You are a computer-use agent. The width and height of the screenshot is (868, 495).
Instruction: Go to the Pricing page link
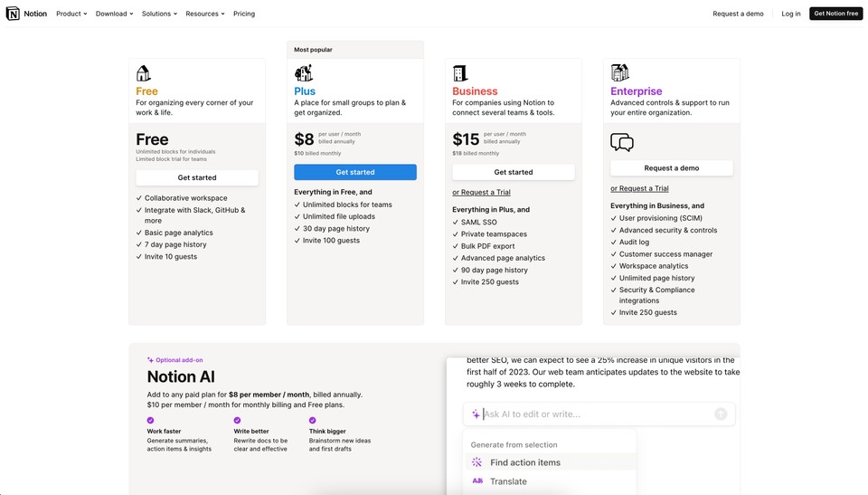pyautogui.click(x=244, y=14)
